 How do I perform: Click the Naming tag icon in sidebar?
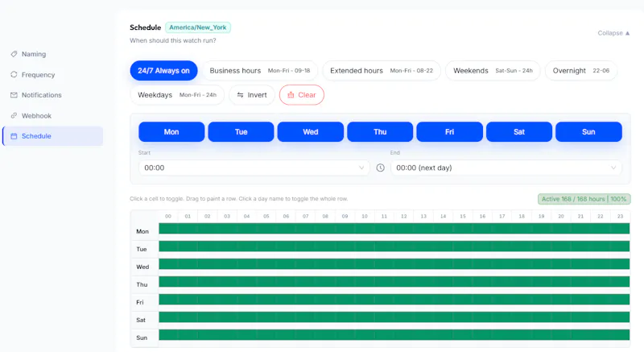coord(14,54)
